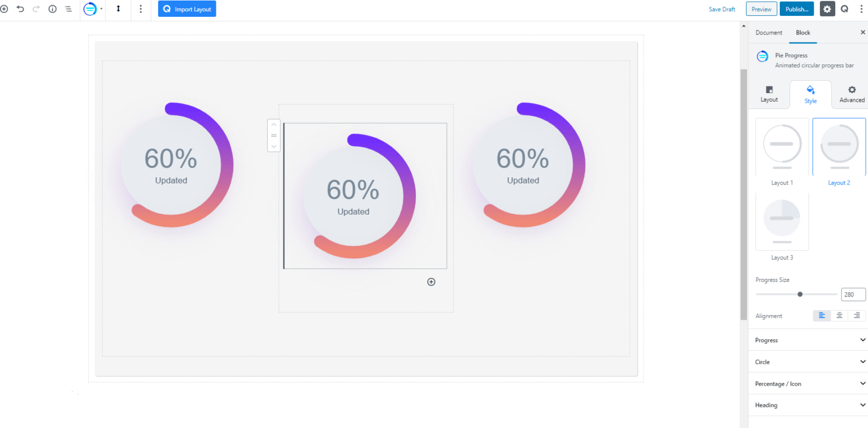Choose the Layout 3 thumbnail

click(782, 222)
